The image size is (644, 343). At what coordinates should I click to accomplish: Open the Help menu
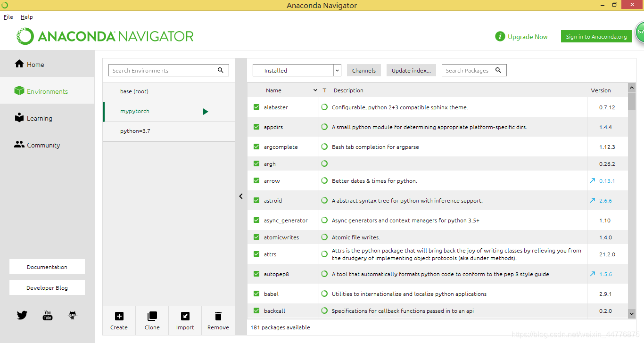[x=27, y=16]
